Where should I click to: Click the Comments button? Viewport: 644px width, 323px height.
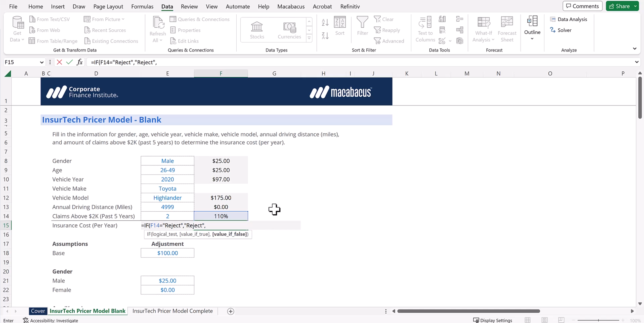click(582, 6)
